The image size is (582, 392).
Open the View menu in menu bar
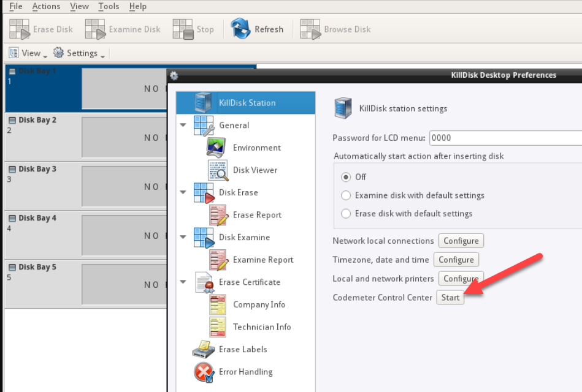pyautogui.click(x=80, y=6)
